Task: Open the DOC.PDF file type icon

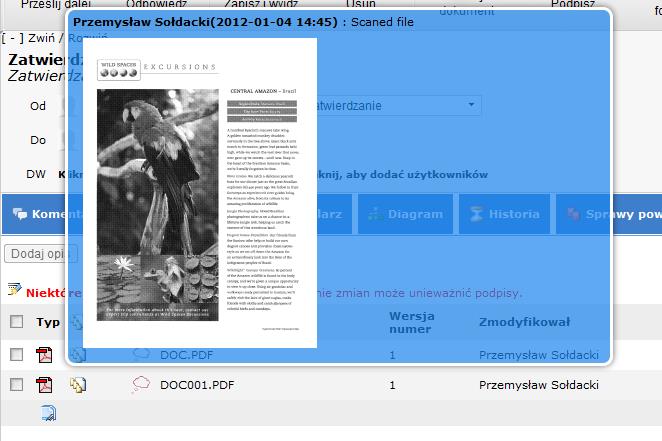Action: click(x=44, y=354)
